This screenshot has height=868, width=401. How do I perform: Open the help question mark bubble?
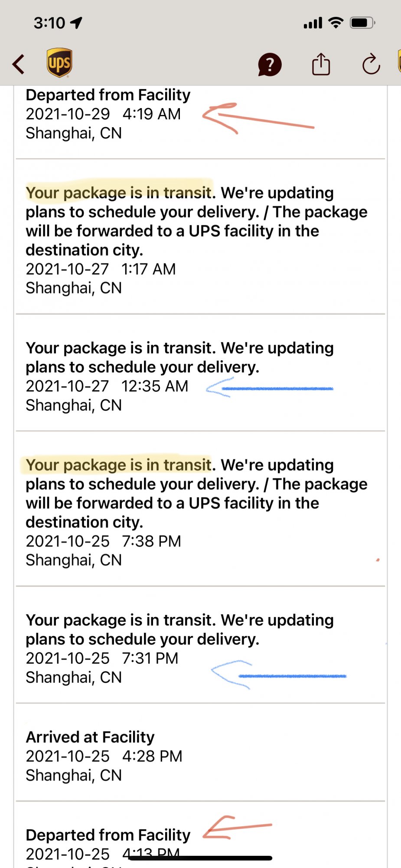270,65
